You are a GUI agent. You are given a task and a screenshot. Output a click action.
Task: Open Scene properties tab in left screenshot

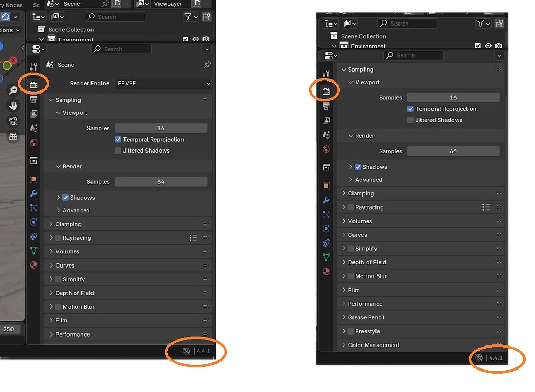[x=33, y=128]
